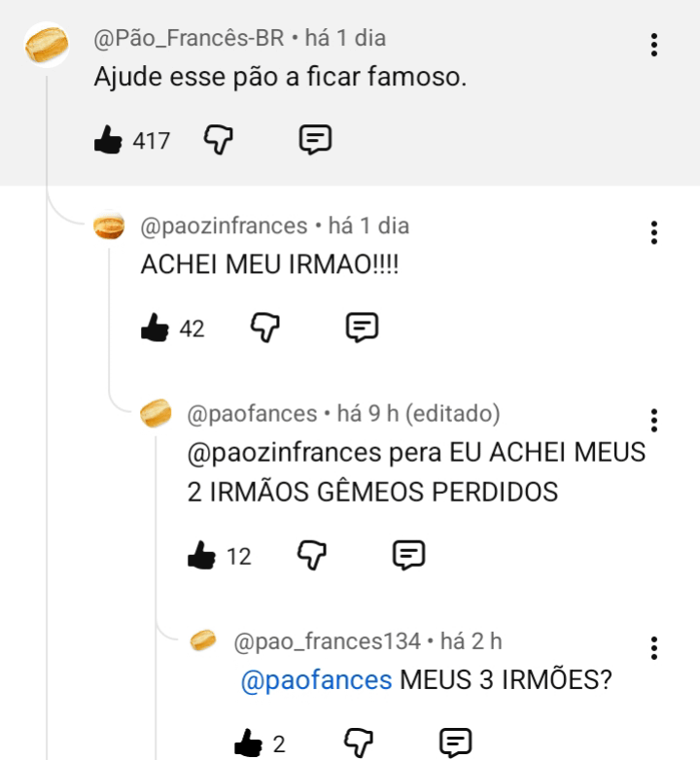Open options menu for @pao_frances134 reply
Viewport: 700px width, 760px height.
click(x=654, y=647)
